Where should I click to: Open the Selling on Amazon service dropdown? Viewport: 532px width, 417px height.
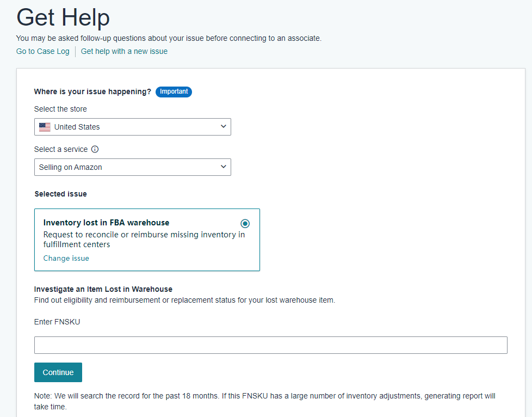[x=133, y=167]
